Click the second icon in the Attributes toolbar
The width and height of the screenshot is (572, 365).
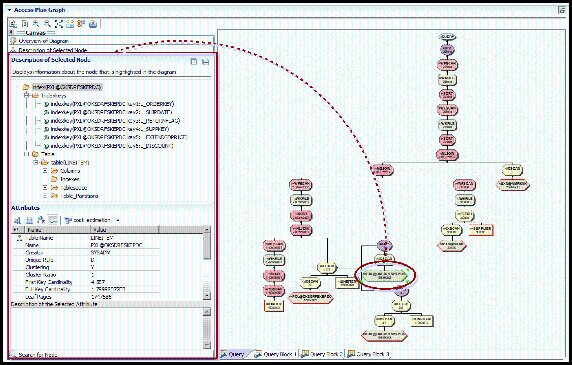30,220
